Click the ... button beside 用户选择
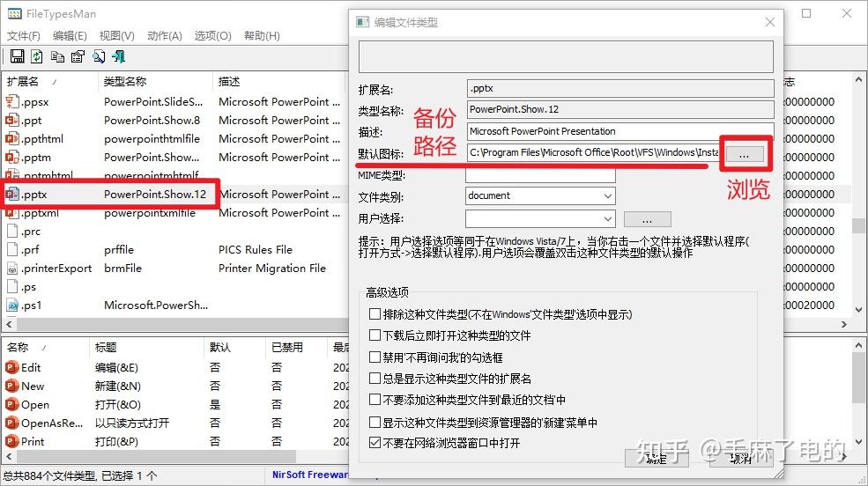The image size is (868, 486). pyautogui.click(x=647, y=219)
